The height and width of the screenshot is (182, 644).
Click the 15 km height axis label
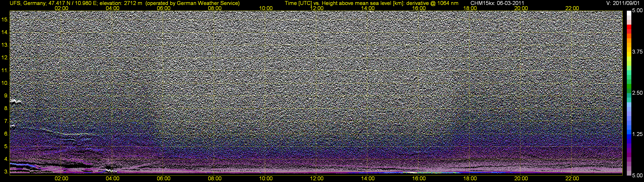tap(5, 20)
